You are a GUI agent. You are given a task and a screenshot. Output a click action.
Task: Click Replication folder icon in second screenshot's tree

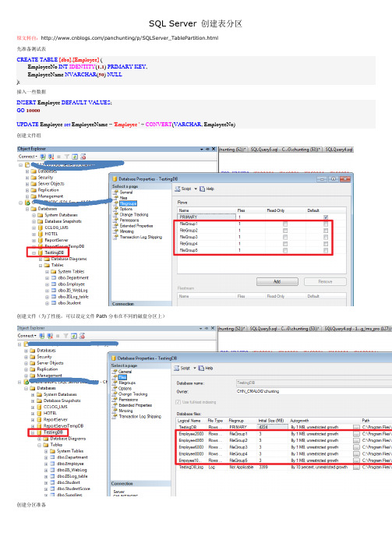[x=33, y=369]
